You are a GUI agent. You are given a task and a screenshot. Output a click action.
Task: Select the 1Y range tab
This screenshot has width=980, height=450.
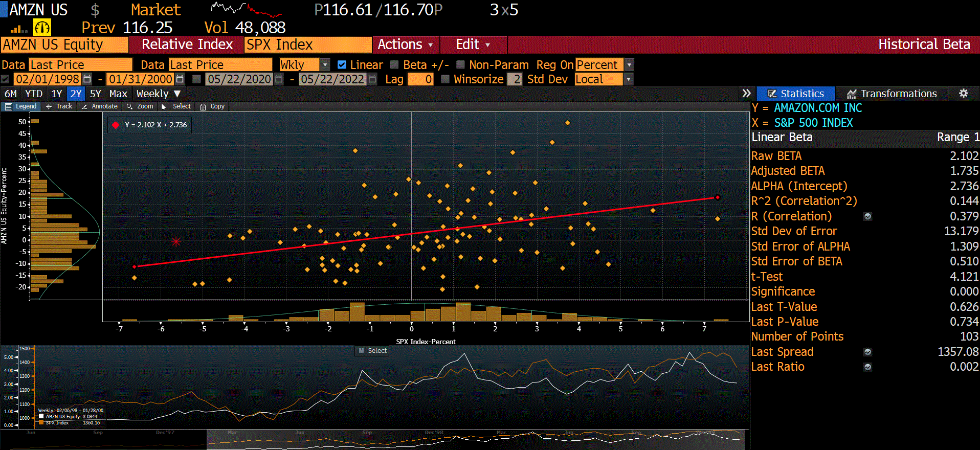point(57,94)
